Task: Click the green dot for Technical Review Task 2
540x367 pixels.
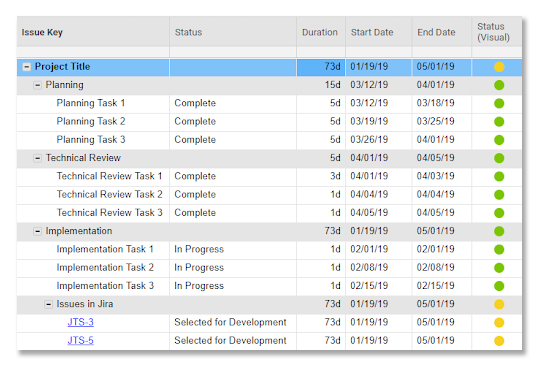Action: click(499, 195)
